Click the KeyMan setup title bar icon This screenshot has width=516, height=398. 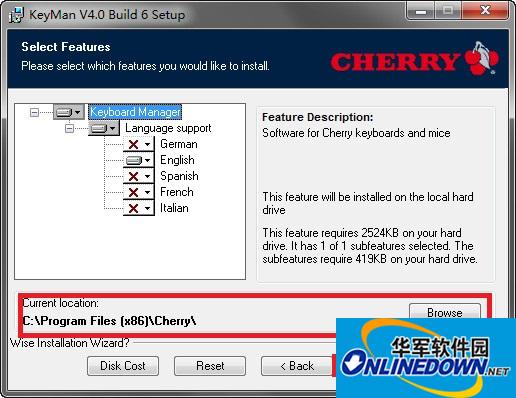click(16, 15)
